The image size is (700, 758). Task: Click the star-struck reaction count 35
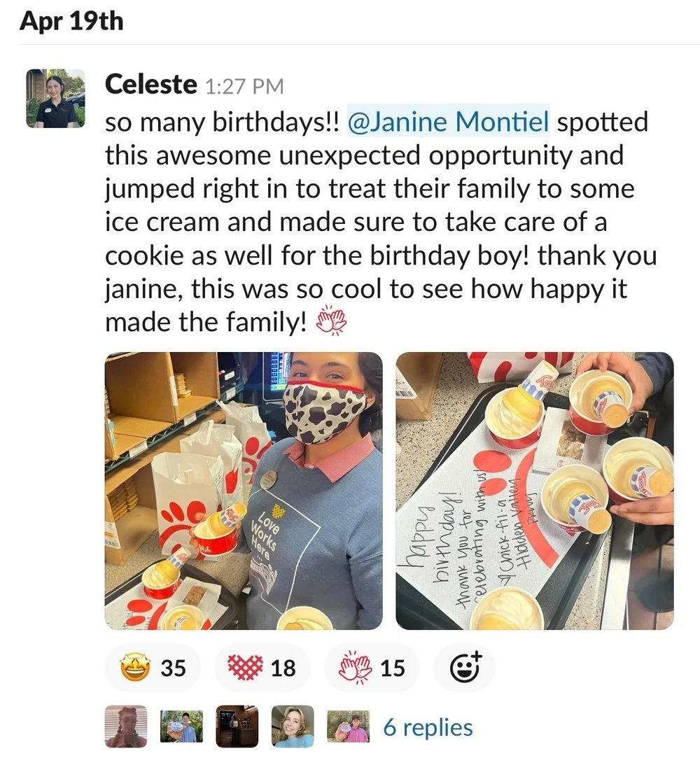pyautogui.click(x=173, y=668)
